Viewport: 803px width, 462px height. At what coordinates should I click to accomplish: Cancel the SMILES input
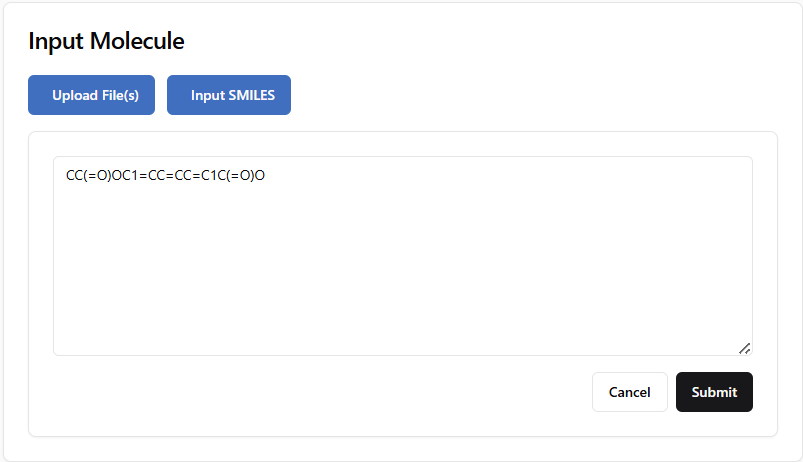630,392
